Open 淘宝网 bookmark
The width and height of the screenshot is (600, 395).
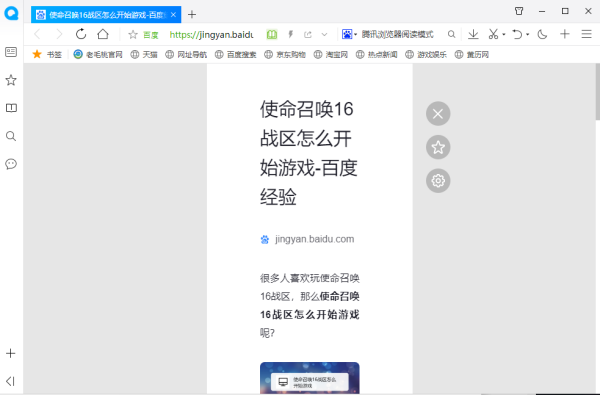(x=331, y=54)
